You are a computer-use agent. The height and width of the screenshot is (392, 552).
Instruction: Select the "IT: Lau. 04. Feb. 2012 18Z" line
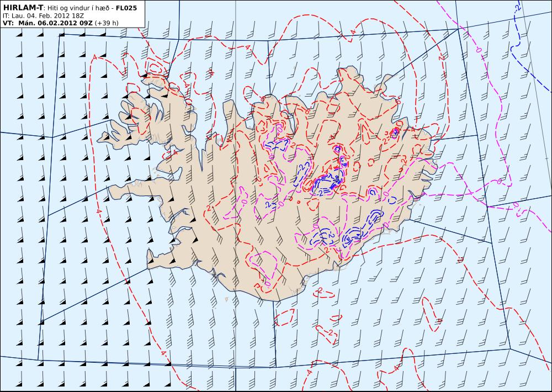point(42,15)
